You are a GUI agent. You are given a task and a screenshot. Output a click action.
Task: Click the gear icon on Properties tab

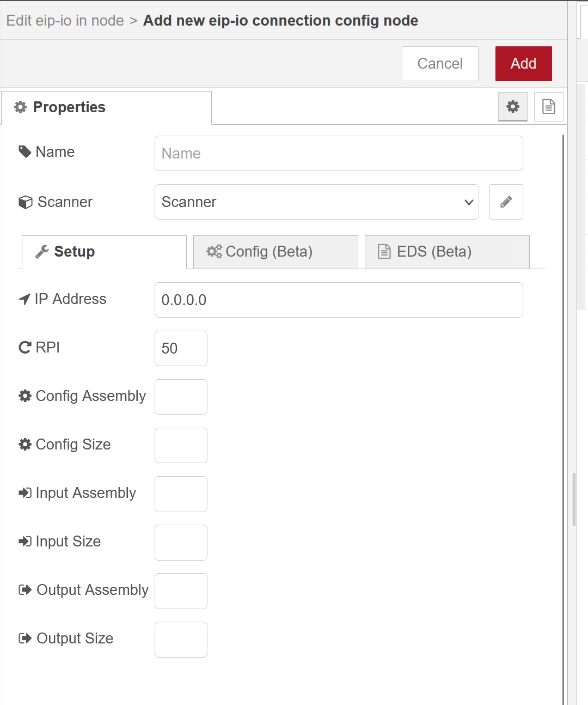(20, 107)
